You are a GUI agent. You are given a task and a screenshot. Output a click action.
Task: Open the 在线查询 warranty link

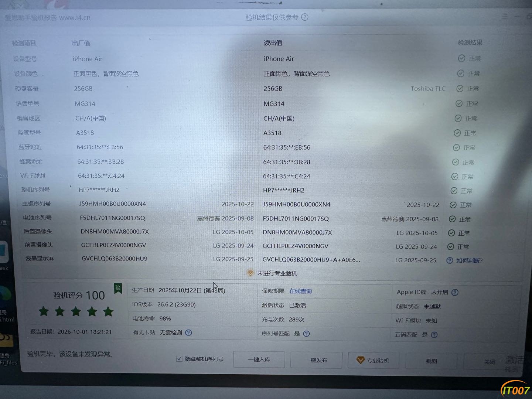point(300,291)
